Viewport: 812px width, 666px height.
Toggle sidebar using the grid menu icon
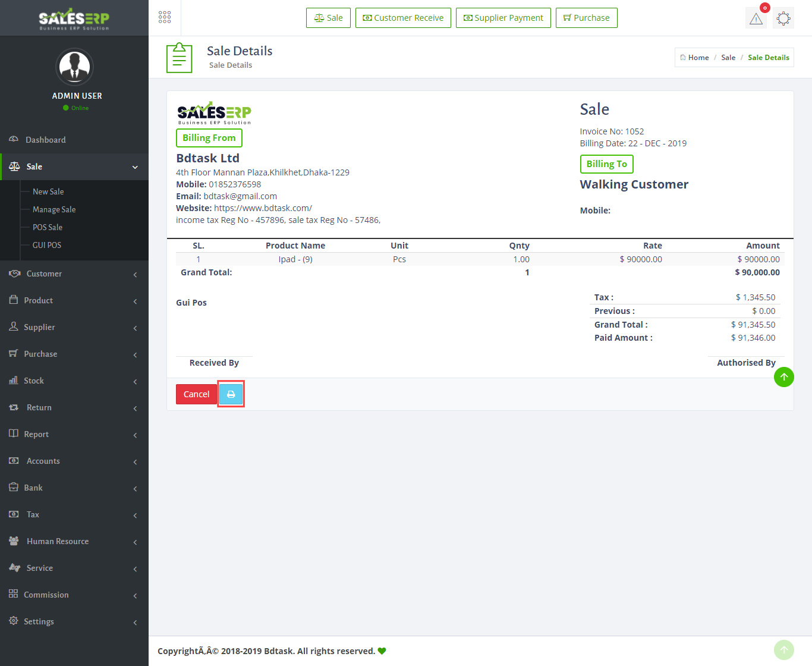tap(165, 17)
